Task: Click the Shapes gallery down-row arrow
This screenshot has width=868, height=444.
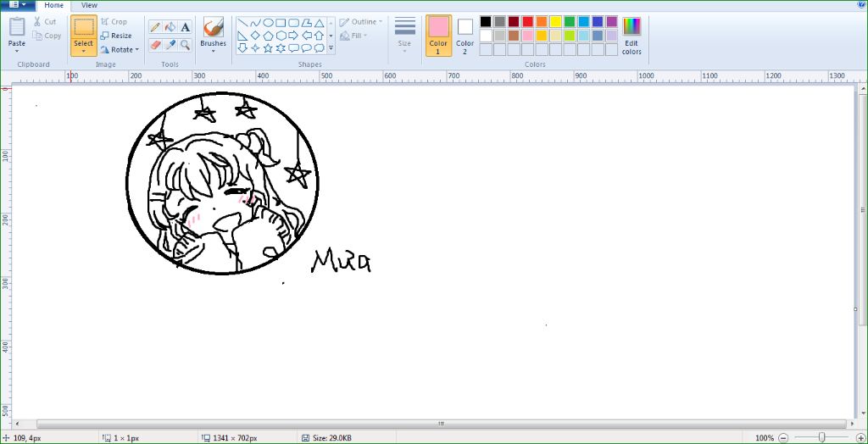Action: coord(331,36)
